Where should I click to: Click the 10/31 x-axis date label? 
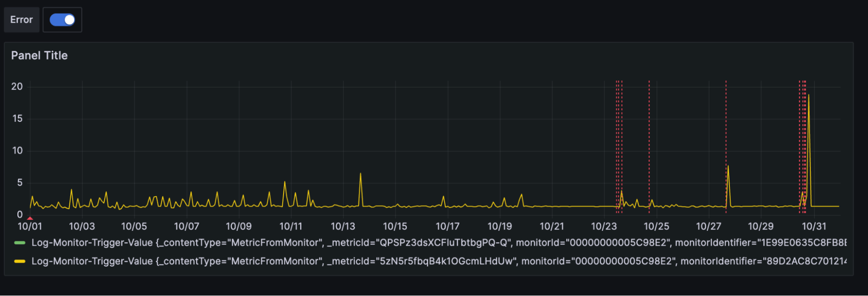814,226
